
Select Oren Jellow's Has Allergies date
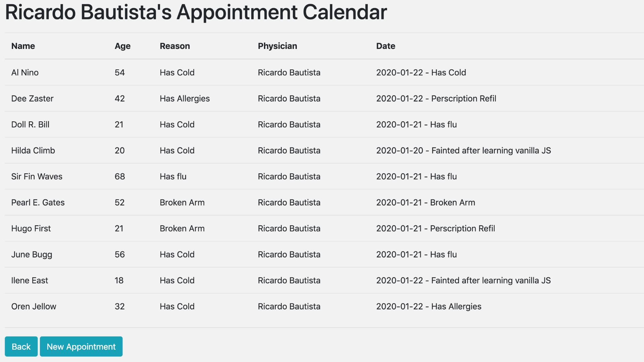pos(429,306)
